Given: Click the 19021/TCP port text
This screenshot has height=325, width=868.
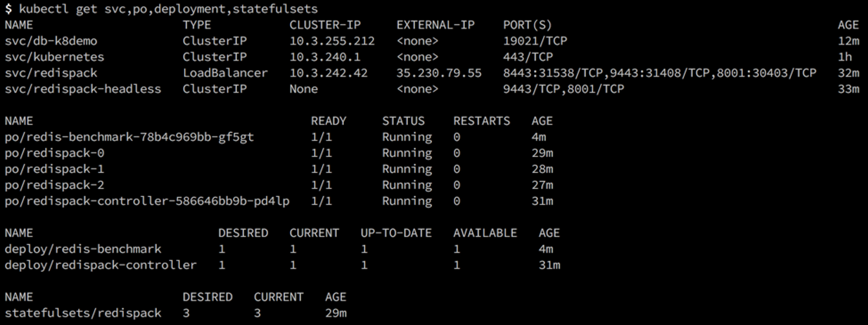Looking at the screenshot, I should (x=535, y=41).
